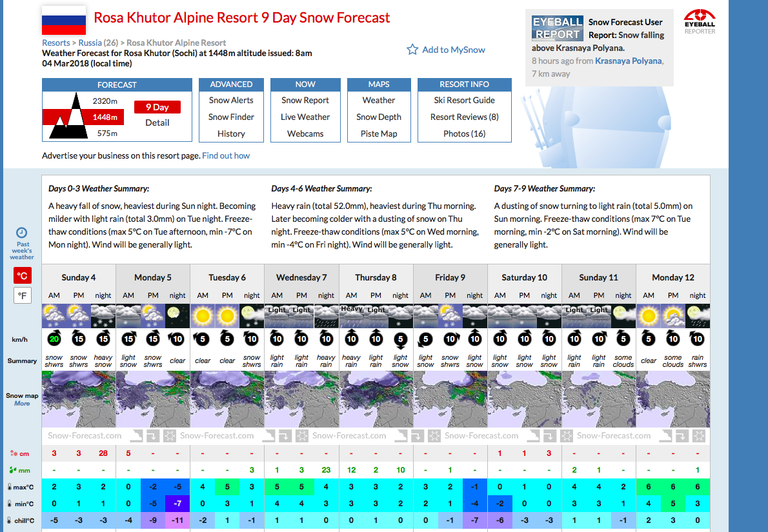Open Past week's weather link

[x=22, y=250]
